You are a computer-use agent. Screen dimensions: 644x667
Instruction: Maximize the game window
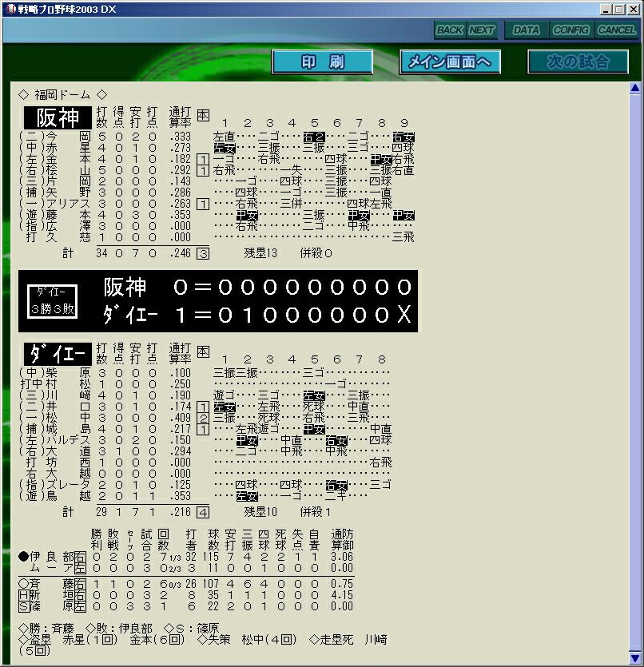tap(619, 10)
